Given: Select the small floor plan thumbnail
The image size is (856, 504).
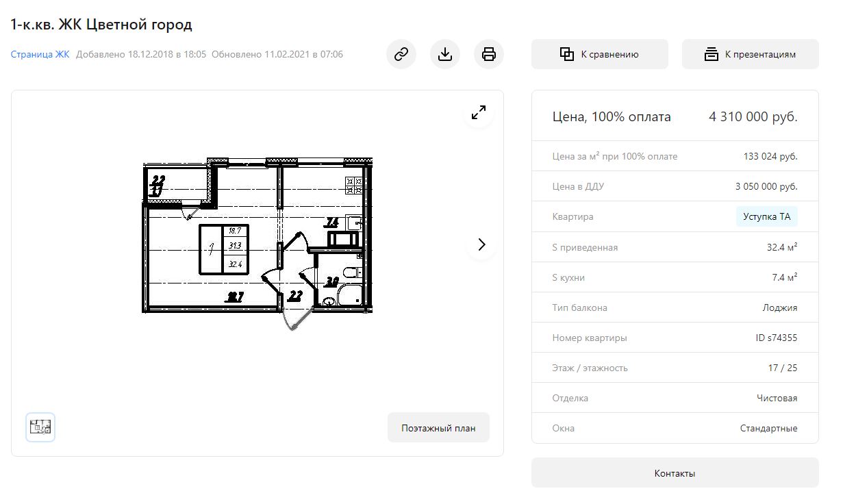Looking at the screenshot, I should (40, 427).
